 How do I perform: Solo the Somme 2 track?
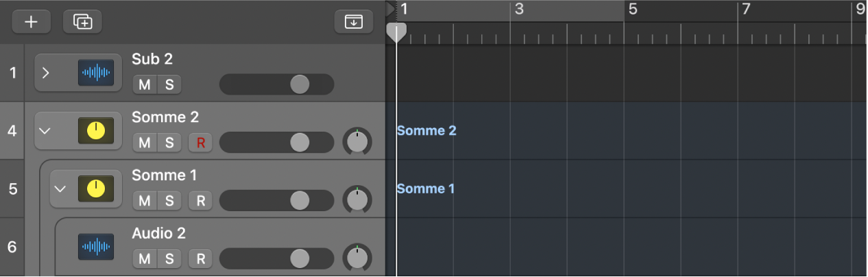(169, 143)
